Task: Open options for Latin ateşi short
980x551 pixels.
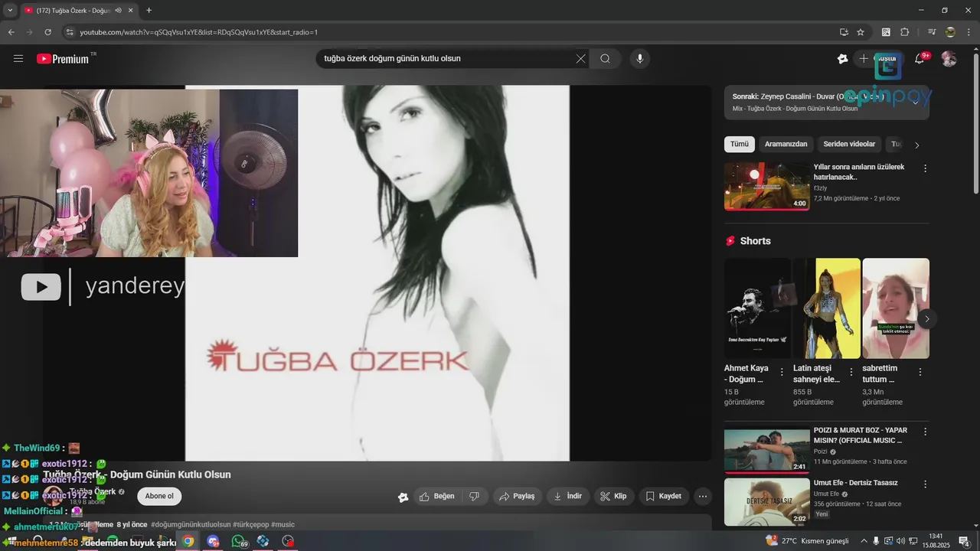Action: tap(851, 372)
